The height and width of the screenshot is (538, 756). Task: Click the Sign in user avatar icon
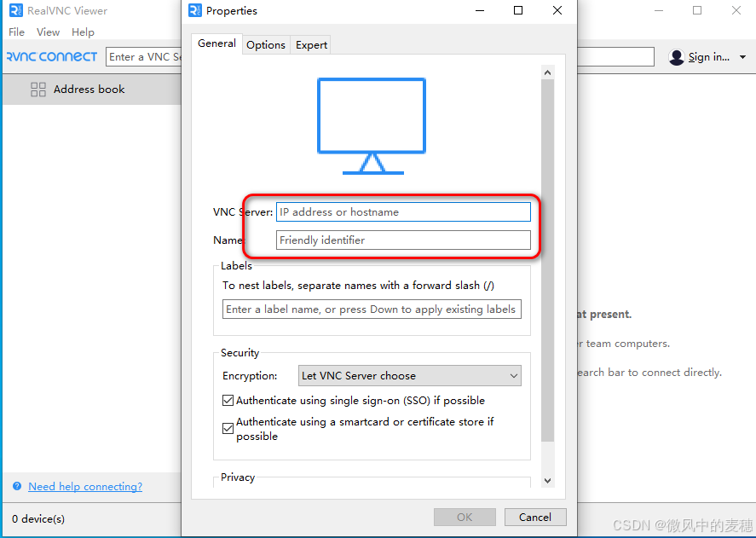(677, 57)
